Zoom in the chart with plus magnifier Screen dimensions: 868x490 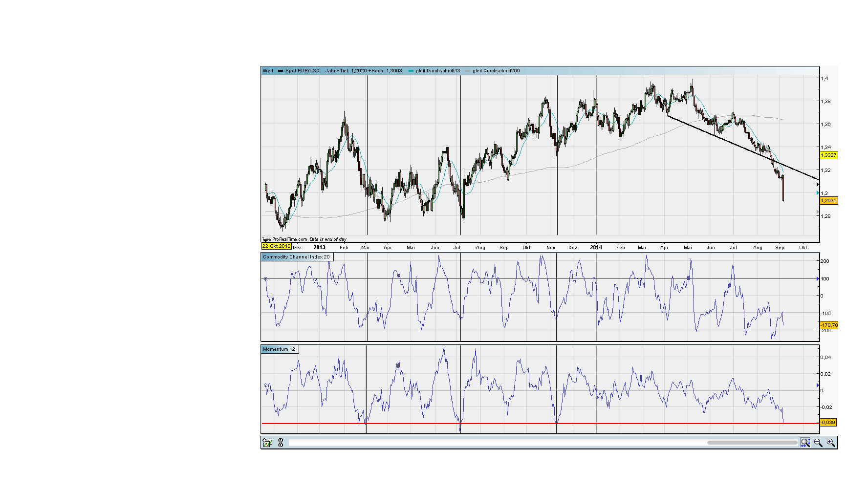831,443
